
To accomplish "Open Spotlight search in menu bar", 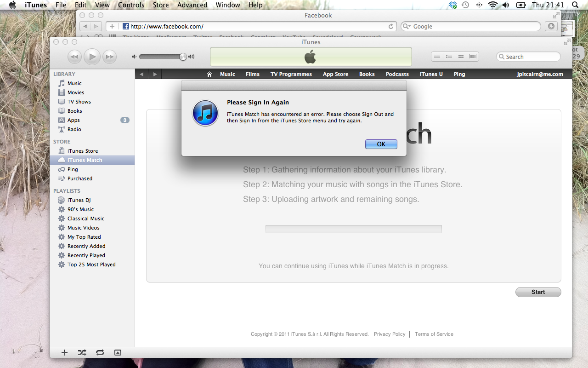I will (x=575, y=5).
